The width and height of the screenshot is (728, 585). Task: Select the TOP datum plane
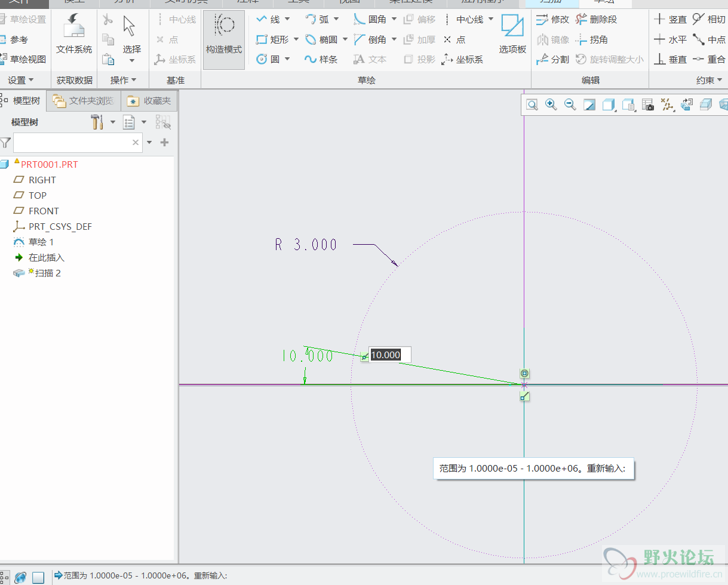(38, 195)
